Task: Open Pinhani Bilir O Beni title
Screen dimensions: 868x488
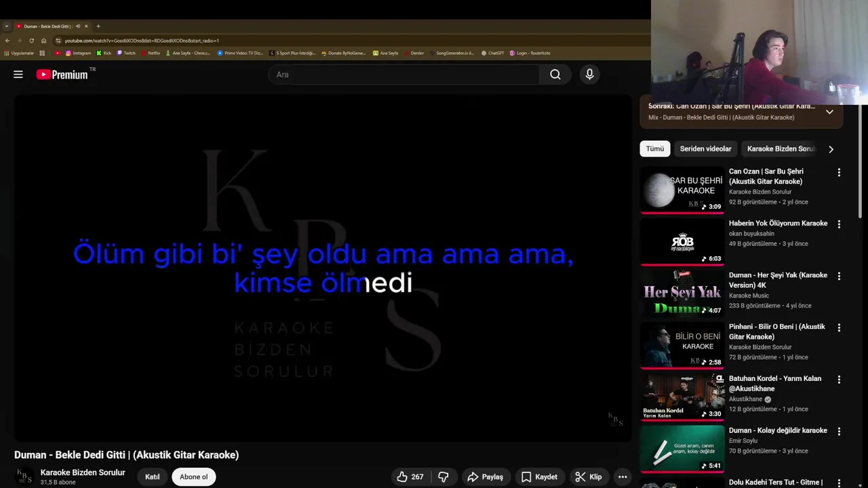Action: click(x=777, y=331)
